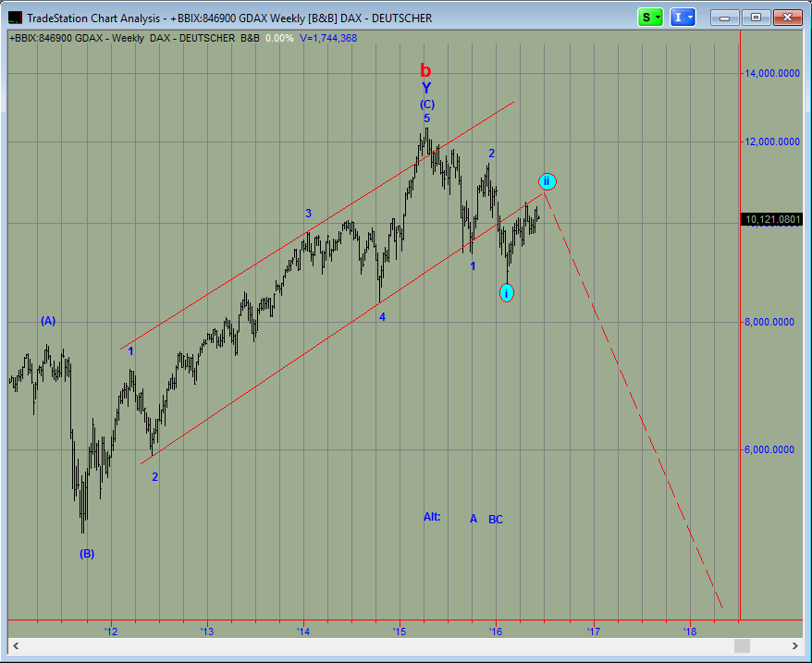Click the '17 year label on time axis
Viewport: 812px width, 663px height.
[x=594, y=632]
